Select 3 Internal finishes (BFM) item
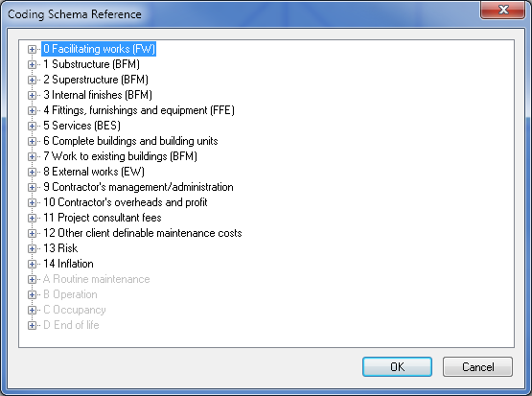The image size is (532, 396). click(x=98, y=95)
